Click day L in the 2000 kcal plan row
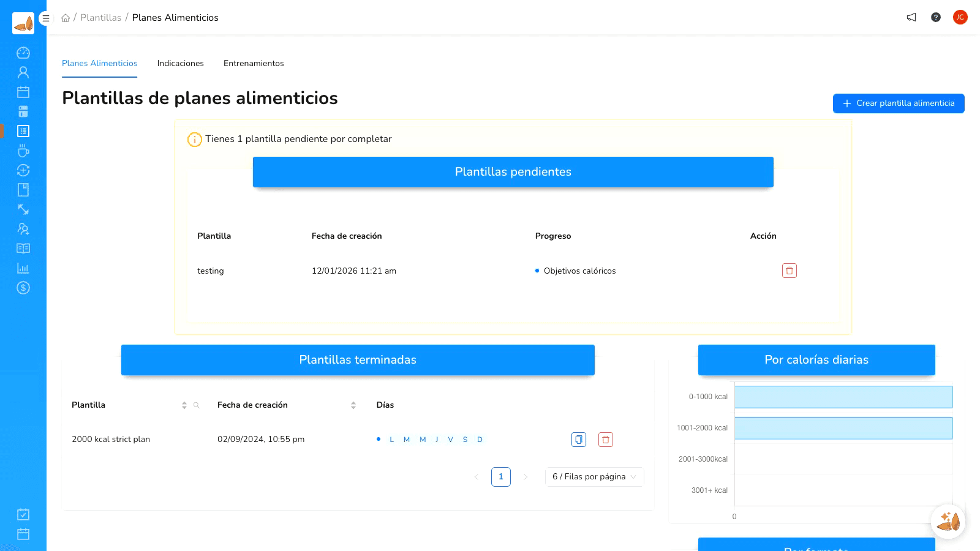 click(x=392, y=440)
